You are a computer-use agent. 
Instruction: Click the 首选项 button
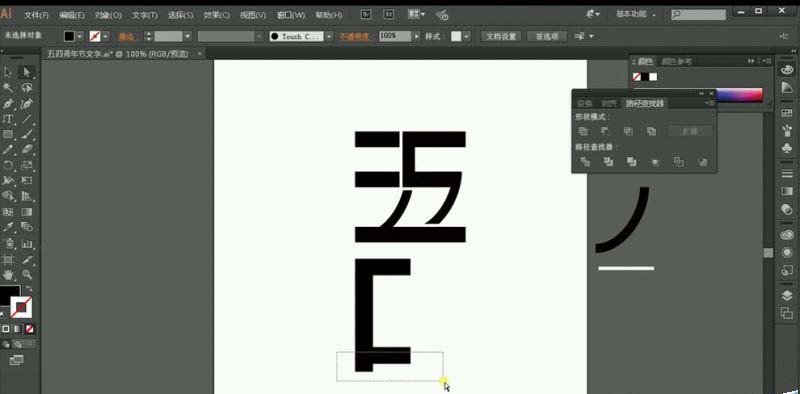coord(546,36)
